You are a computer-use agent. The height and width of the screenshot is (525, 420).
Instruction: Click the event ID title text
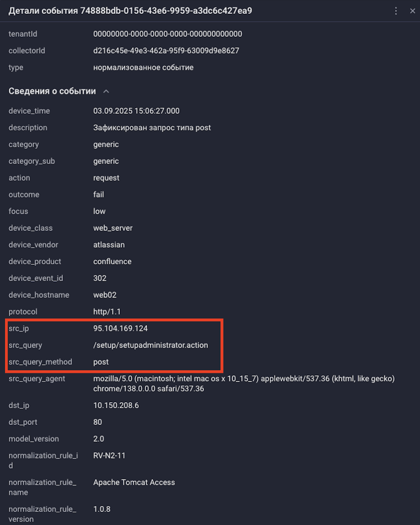click(130, 11)
